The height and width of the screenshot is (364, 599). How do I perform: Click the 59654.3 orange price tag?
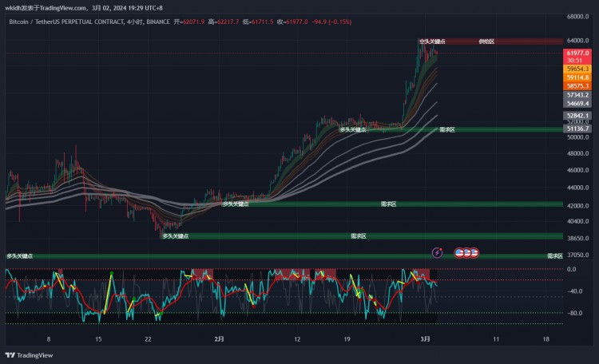[577, 69]
